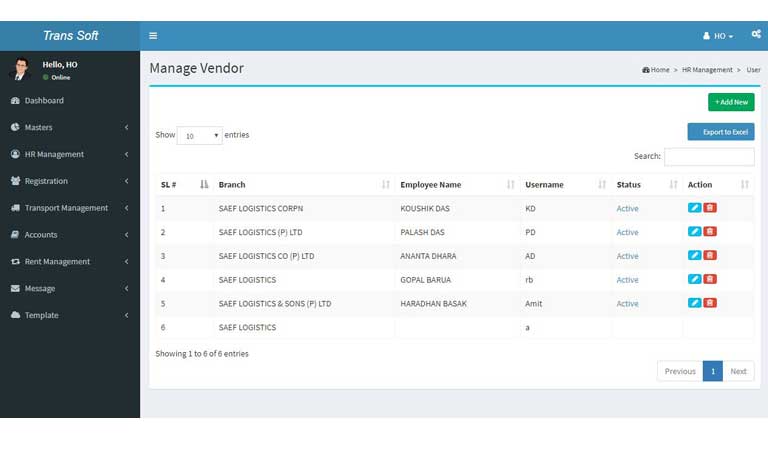The image size is (768, 450).
Task: Click delete icon for PALASH DAS row
Action: click(x=710, y=232)
